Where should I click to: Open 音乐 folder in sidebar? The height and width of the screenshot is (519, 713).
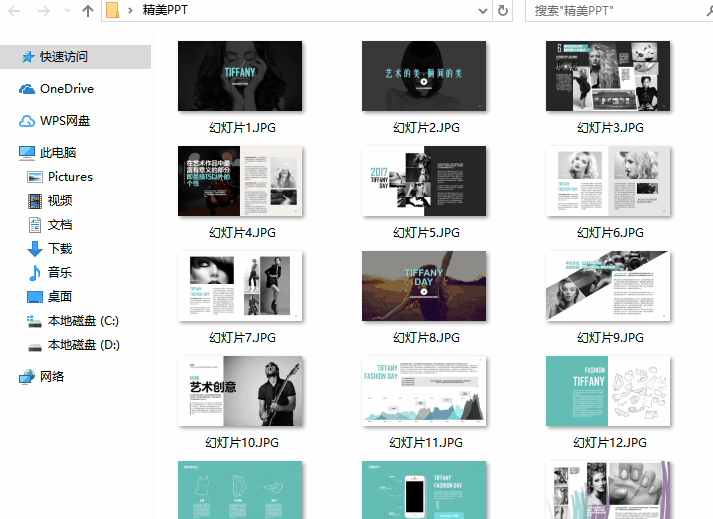click(60, 272)
